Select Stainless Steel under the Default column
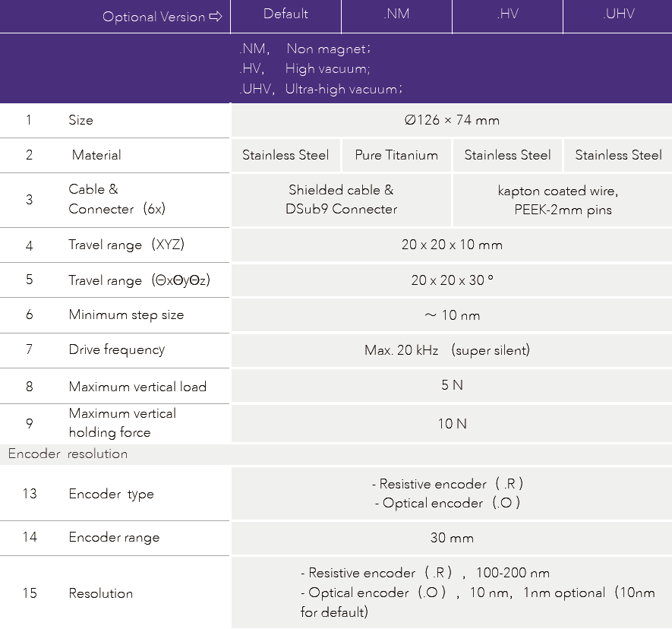Image resolution: width=672 pixels, height=629 pixels. (286, 155)
